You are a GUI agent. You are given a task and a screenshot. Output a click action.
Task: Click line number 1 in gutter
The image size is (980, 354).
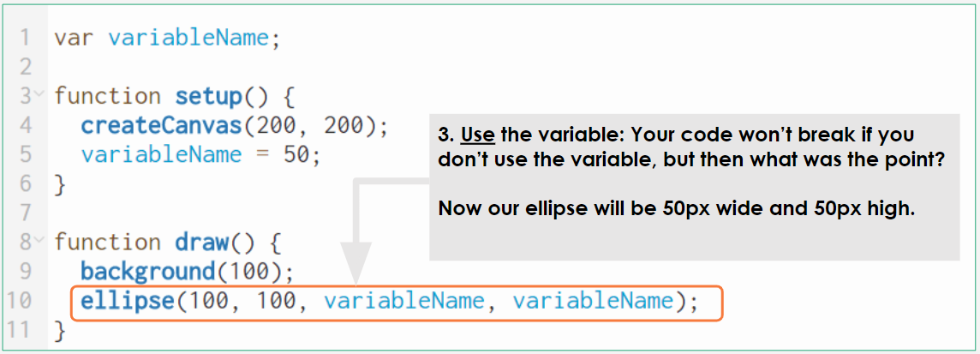tap(25, 38)
